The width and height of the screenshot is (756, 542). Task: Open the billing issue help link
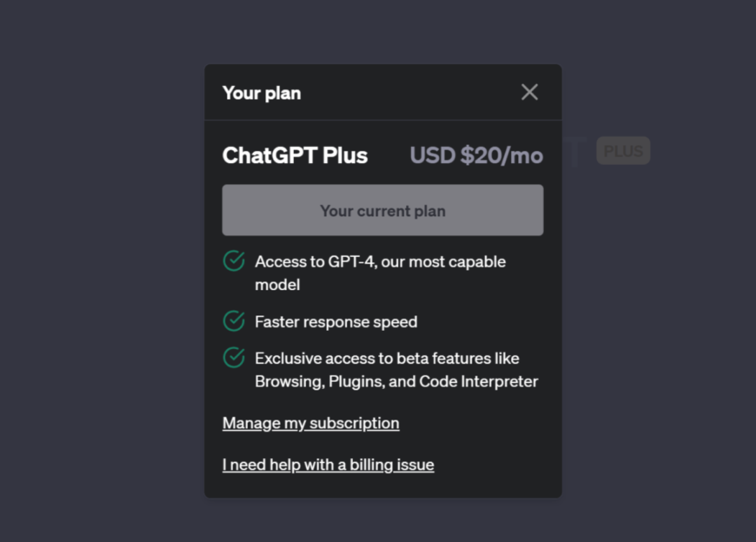coord(328,465)
